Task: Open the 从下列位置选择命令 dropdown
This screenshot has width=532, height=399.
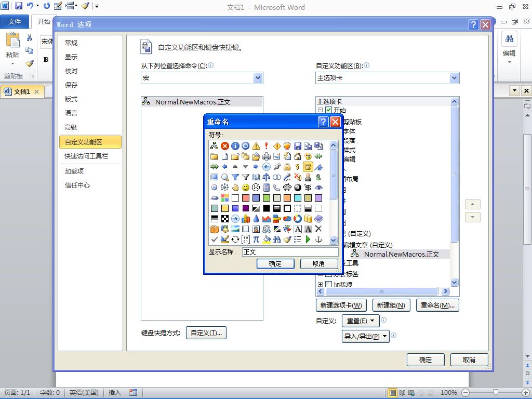Action: (258, 78)
